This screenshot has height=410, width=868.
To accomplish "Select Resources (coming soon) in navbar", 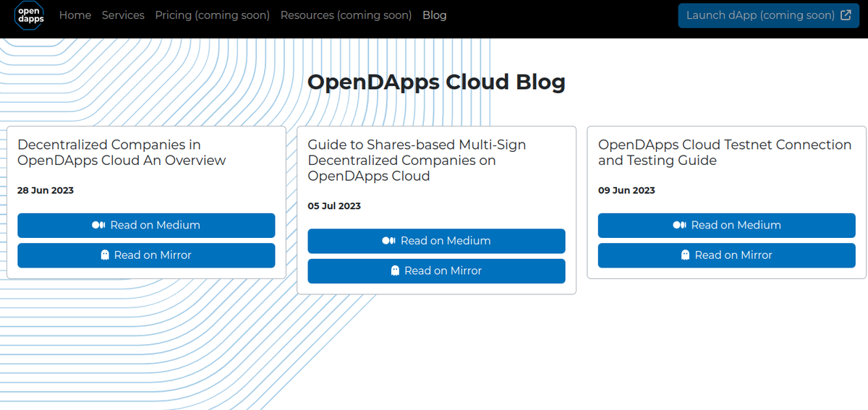I will 346,15.
